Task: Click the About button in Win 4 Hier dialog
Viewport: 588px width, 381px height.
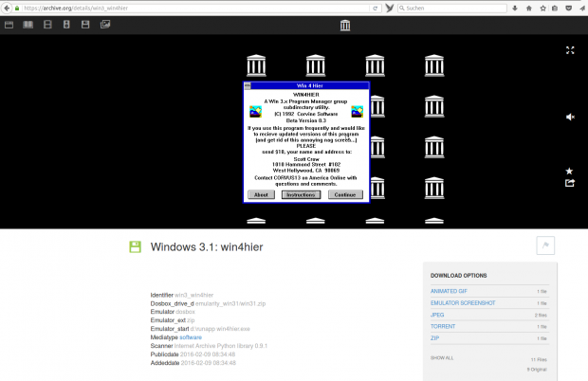Action: [x=261, y=195]
